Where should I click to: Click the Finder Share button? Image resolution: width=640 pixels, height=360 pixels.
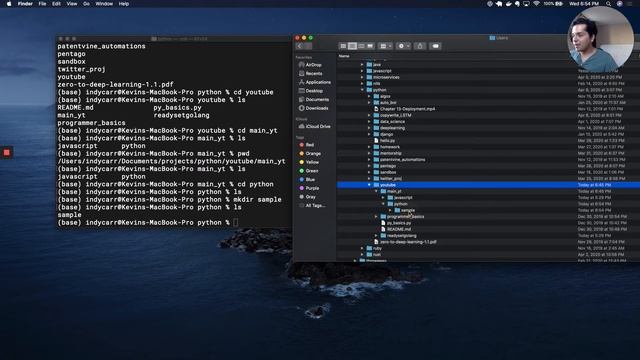[x=420, y=46]
